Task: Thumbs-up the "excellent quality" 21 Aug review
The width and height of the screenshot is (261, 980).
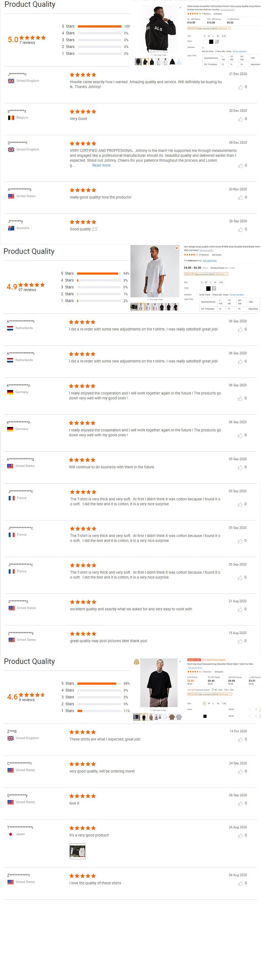Action: [x=240, y=610]
